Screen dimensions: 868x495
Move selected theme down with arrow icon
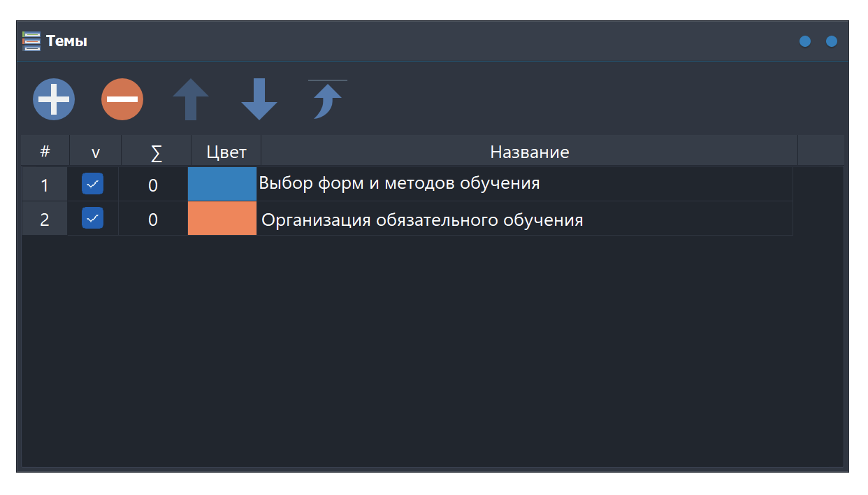[x=259, y=99]
